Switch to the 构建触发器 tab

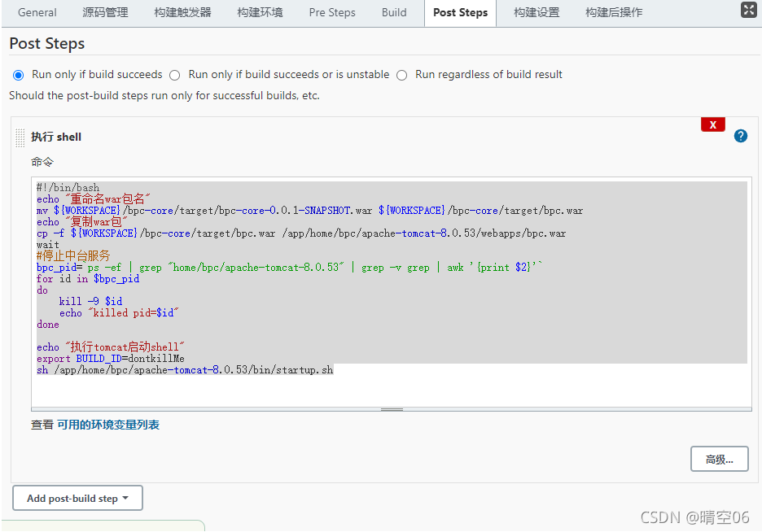[x=182, y=13]
